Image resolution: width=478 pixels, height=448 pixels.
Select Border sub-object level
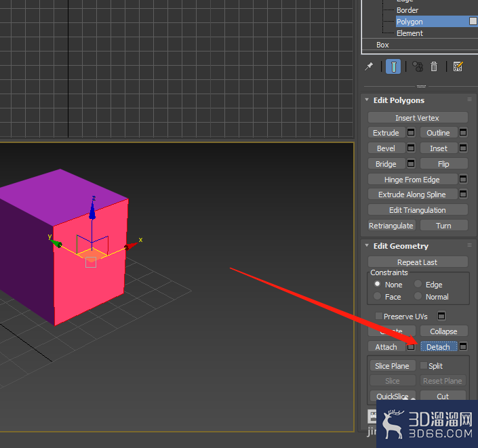[x=407, y=10]
